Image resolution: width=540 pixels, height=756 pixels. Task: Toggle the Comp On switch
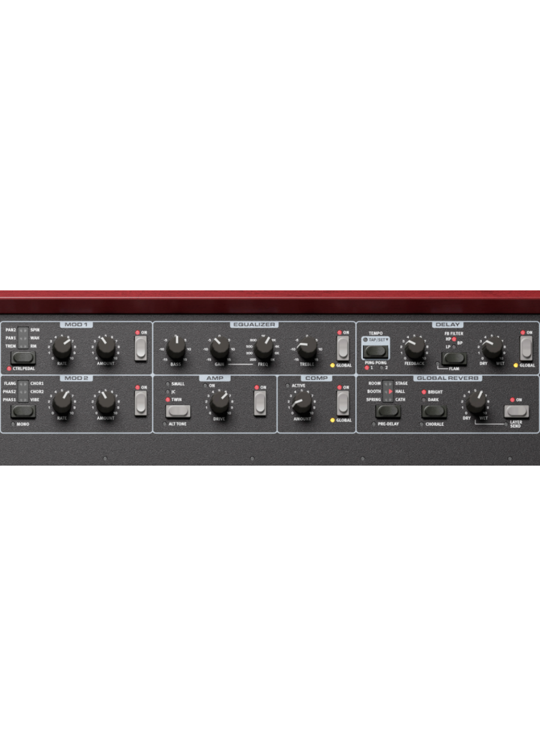343,403
